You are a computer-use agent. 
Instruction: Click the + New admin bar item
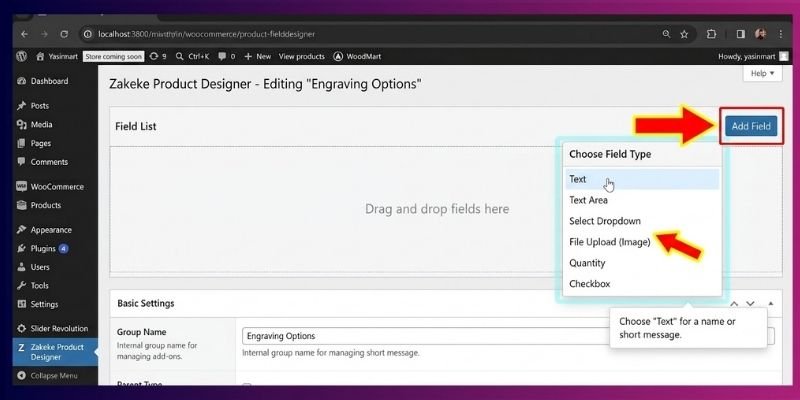point(258,57)
